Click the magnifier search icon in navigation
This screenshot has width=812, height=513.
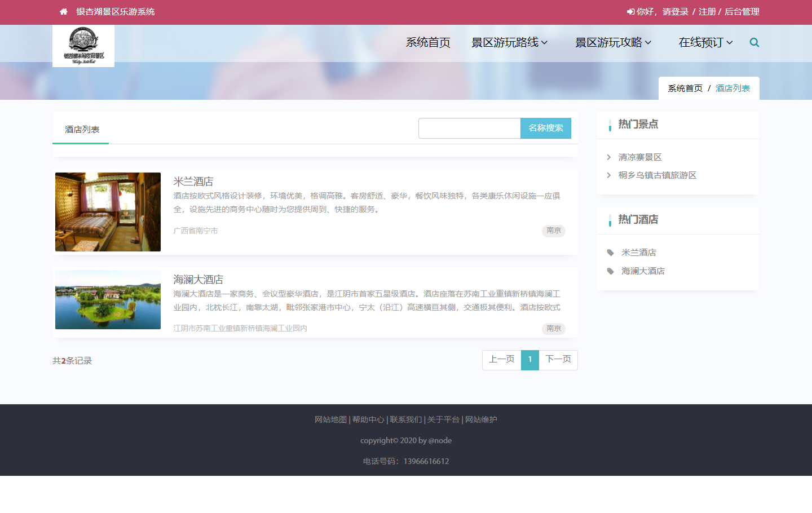coord(754,42)
